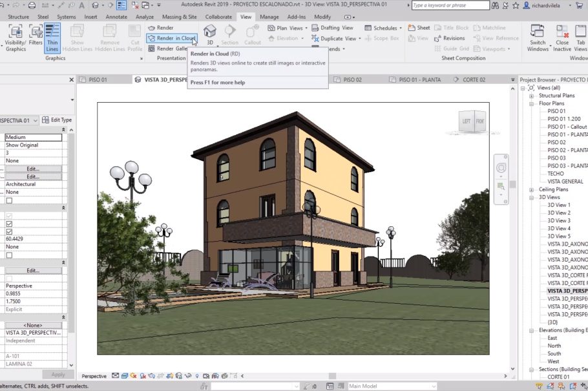
Task: Click the steering wheel navigation icon
Action: [x=501, y=168]
